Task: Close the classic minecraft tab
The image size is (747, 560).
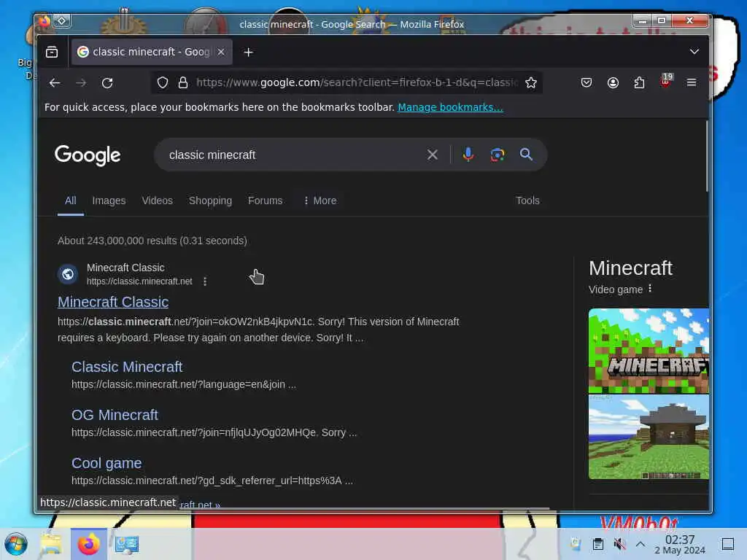Action: [221, 52]
